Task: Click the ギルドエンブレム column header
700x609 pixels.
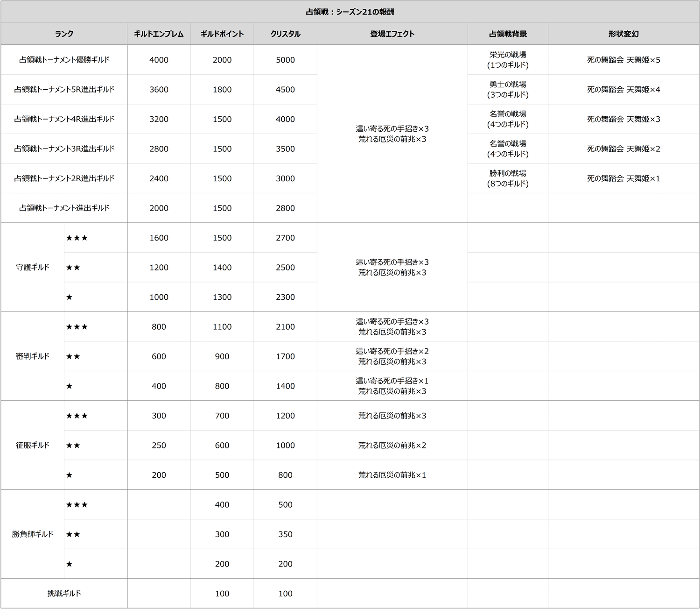Action: pyautogui.click(x=159, y=34)
